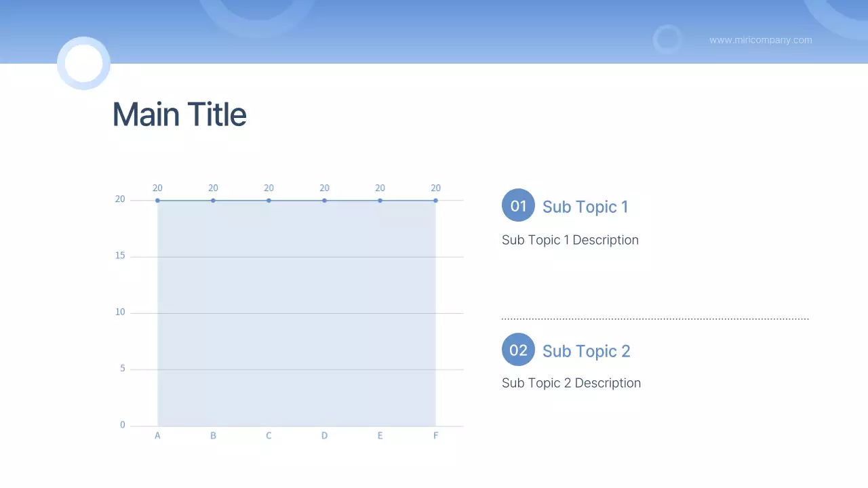Select the Sub Topic 2 Description text
868x488 pixels.
pos(571,383)
